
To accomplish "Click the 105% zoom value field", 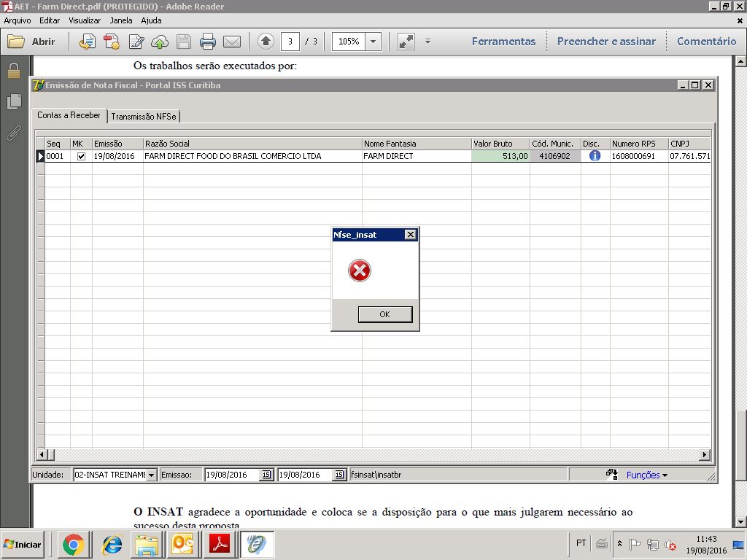I will (349, 42).
